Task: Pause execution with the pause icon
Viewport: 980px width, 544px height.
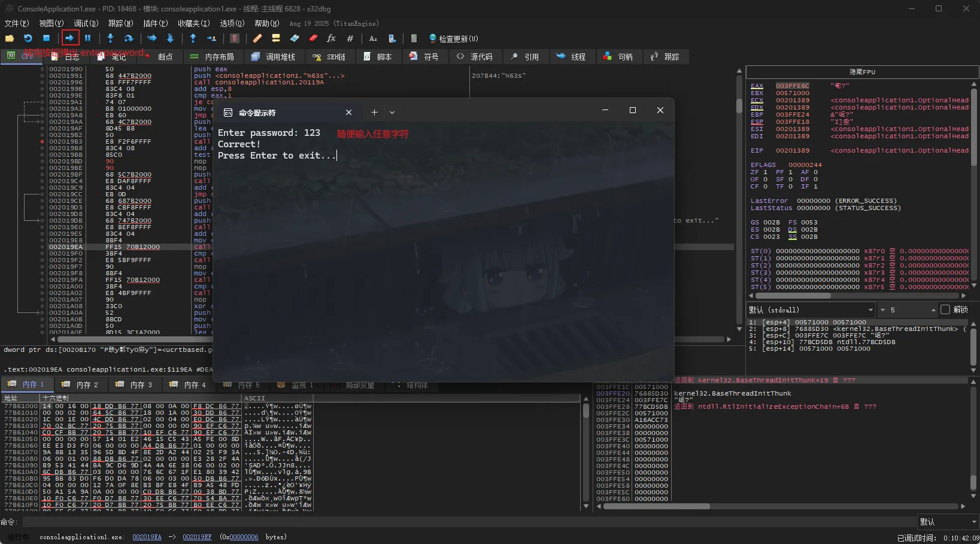Action: pyautogui.click(x=88, y=38)
